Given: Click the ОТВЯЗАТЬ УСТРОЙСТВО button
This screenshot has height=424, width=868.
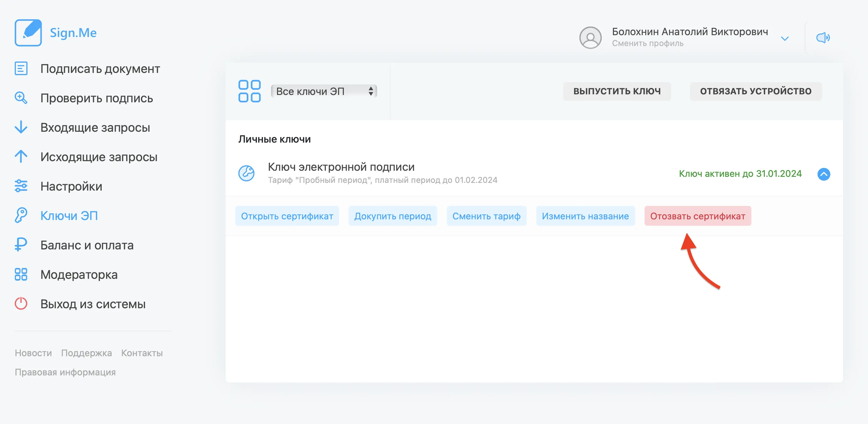Looking at the screenshot, I should coord(756,91).
